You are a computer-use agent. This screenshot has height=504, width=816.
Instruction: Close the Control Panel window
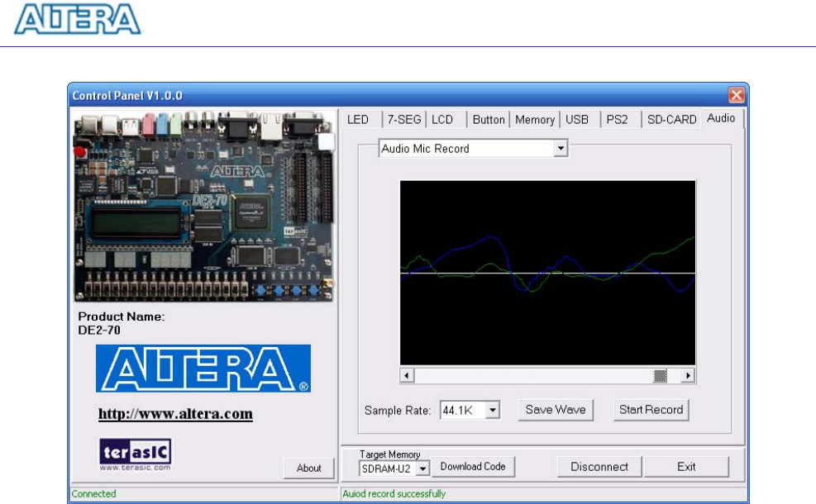736,95
